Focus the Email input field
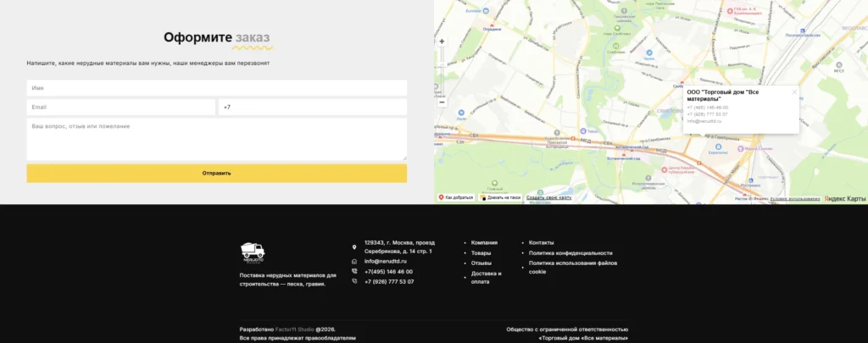Screen dimensions: 868x343 tap(120, 108)
